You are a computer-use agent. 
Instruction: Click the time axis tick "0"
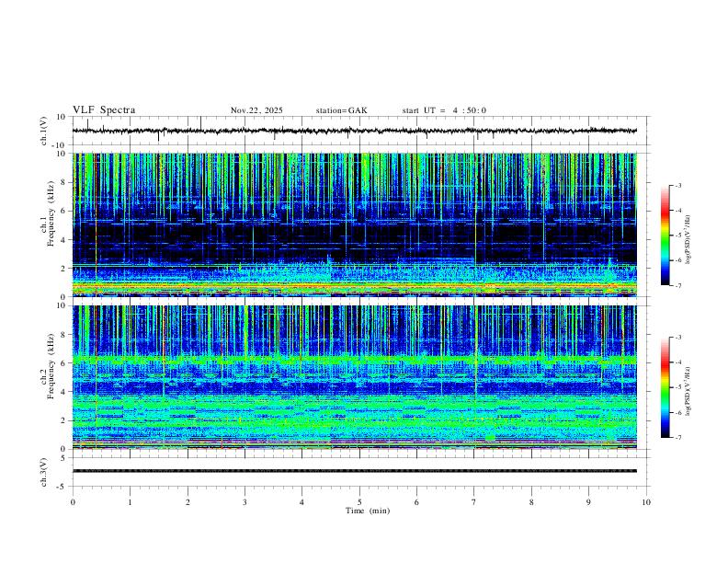tap(73, 502)
